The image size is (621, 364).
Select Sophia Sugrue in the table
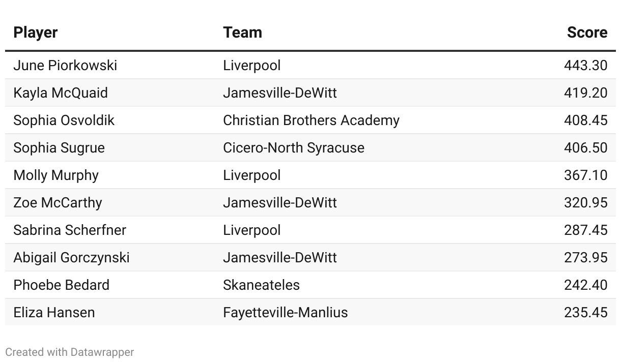pyautogui.click(x=59, y=148)
